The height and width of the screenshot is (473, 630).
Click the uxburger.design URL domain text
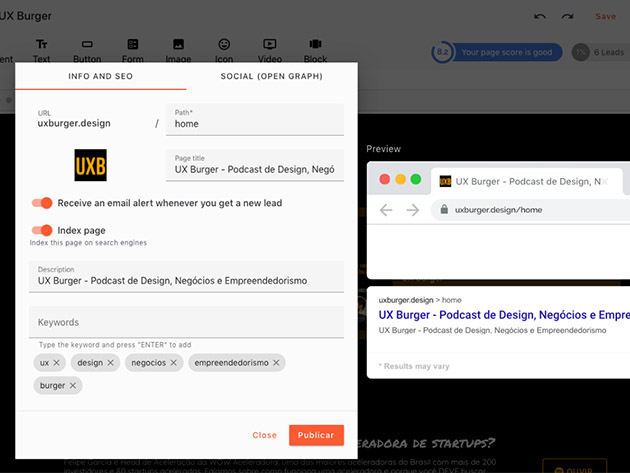click(74, 123)
